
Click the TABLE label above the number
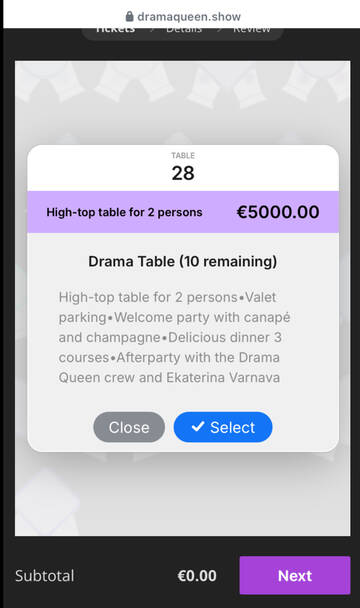point(183,155)
